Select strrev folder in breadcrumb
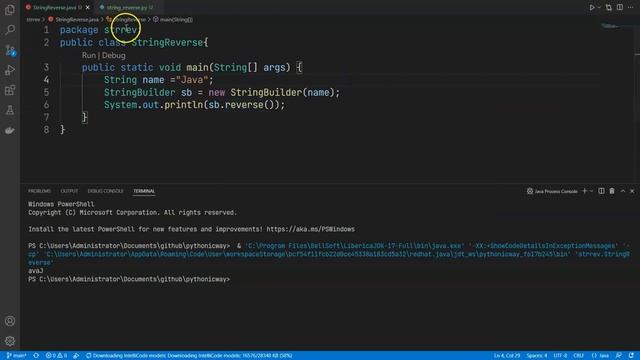The image size is (640, 360). [33, 20]
